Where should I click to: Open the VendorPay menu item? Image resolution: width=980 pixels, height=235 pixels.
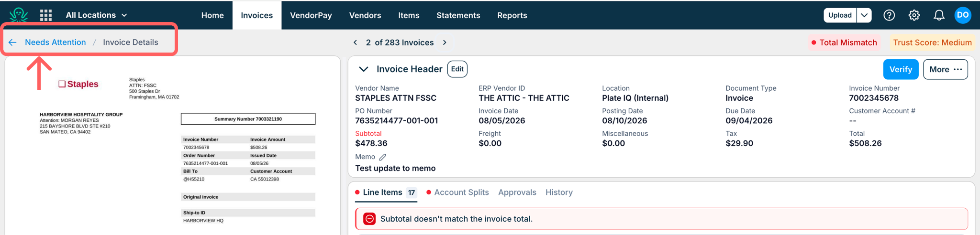pyautogui.click(x=311, y=15)
